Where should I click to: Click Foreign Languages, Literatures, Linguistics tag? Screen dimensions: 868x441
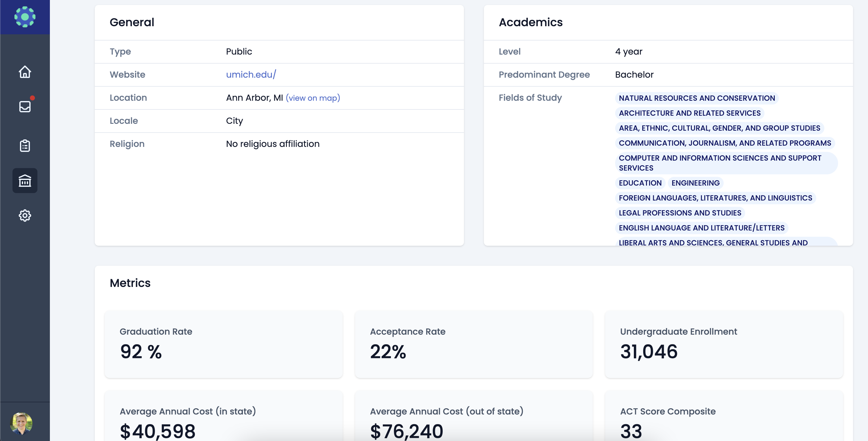[x=715, y=198]
